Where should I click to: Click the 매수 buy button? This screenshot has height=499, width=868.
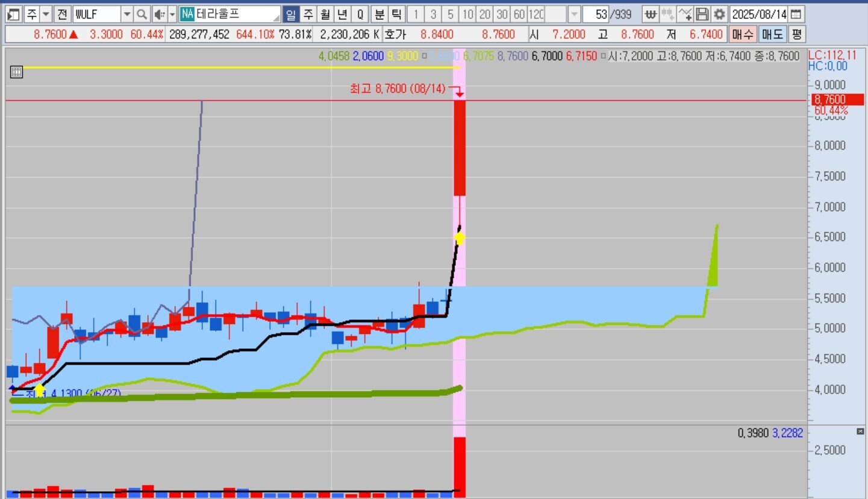[742, 34]
